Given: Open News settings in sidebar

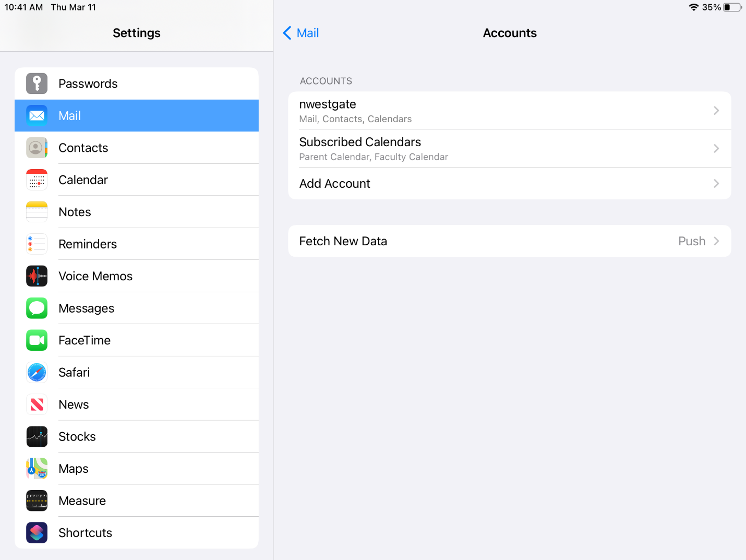Looking at the screenshot, I should click(137, 404).
